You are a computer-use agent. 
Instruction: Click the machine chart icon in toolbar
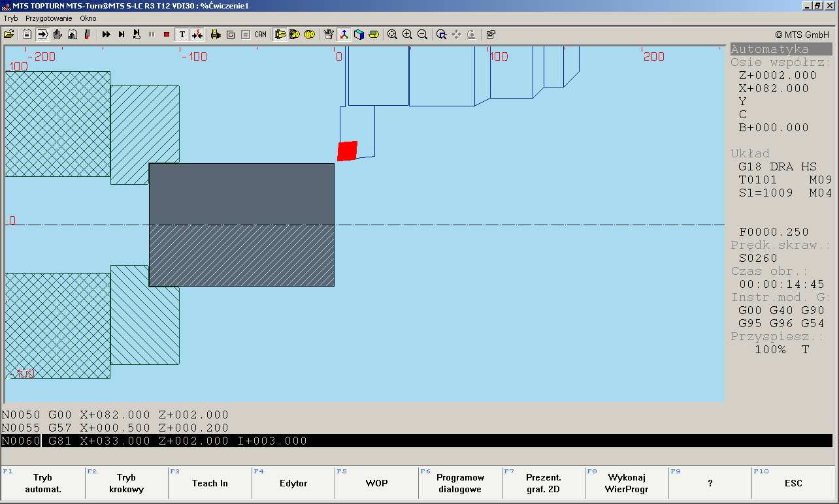[73, 34]
